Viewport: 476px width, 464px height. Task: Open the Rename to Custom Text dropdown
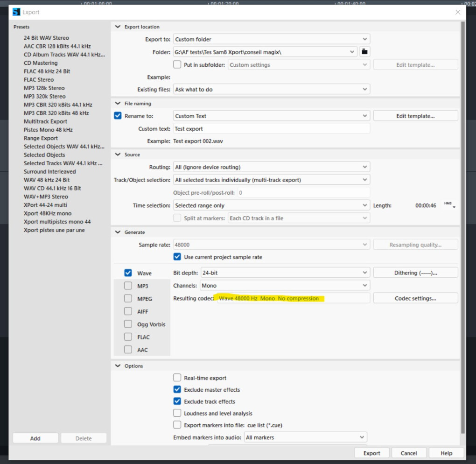coord(272,116)
